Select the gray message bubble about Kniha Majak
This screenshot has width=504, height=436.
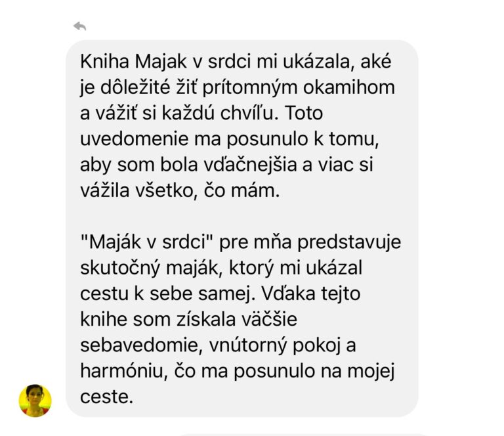(x=241, y=229)
